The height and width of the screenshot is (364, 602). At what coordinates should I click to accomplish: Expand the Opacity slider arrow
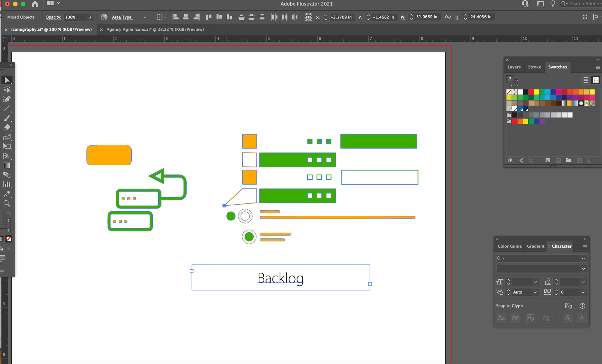pyautogui.click(x=90, y=17)
